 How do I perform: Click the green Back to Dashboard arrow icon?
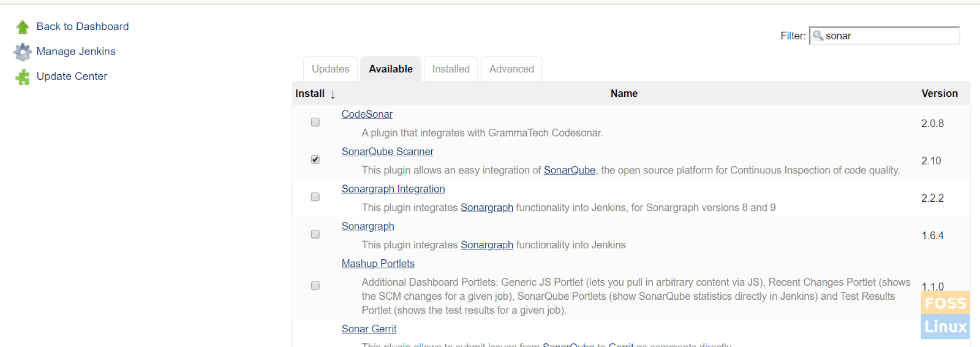[x=23, y=27]
